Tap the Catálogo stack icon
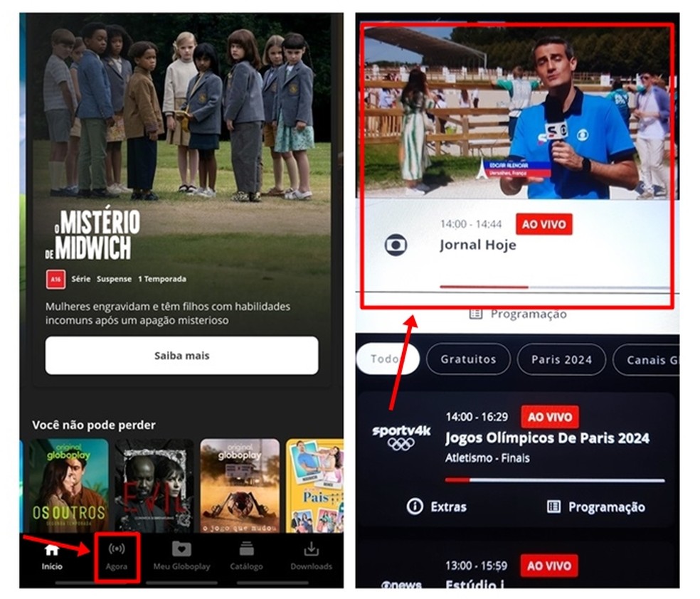700x599 pixels. click(246, 549)
